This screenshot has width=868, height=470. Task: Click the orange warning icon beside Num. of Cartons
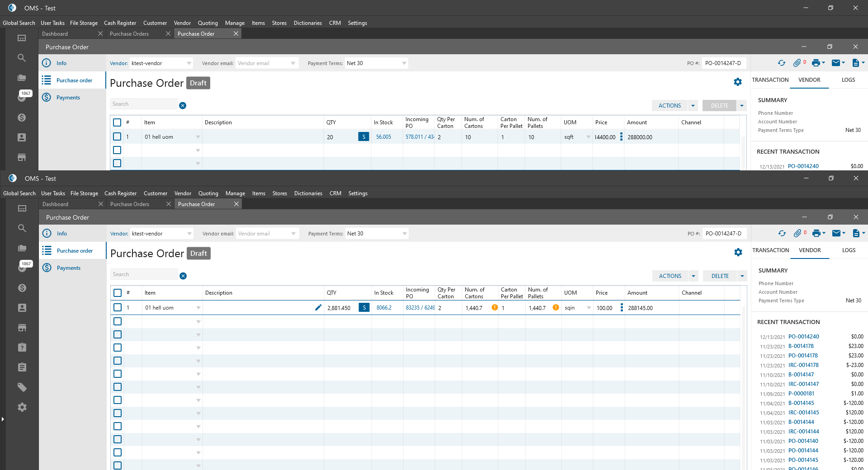pos(495,308)
